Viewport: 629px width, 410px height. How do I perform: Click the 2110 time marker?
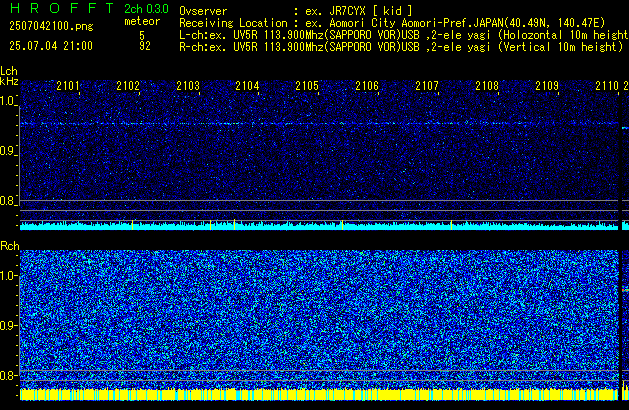click(x=607, y=86)
